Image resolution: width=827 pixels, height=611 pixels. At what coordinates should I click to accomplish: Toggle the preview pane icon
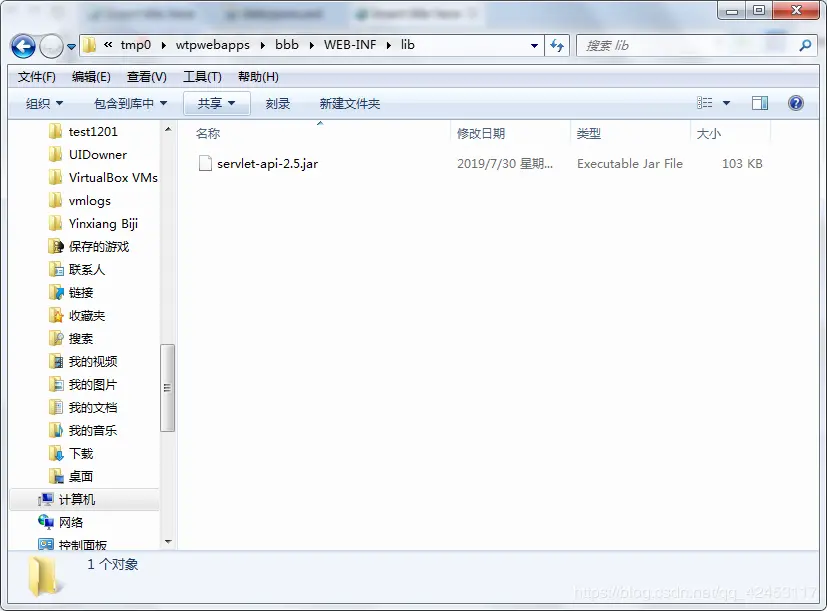click(759, 102)
